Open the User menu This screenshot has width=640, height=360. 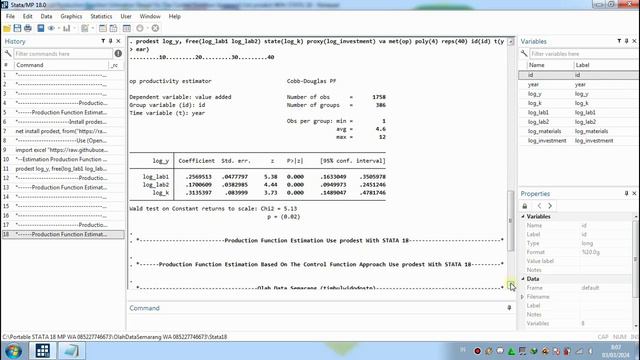[x=126, y=16]
